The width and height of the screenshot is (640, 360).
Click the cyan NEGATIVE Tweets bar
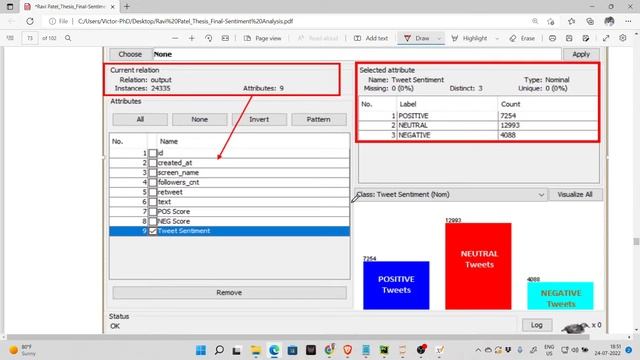click(560, 296)
